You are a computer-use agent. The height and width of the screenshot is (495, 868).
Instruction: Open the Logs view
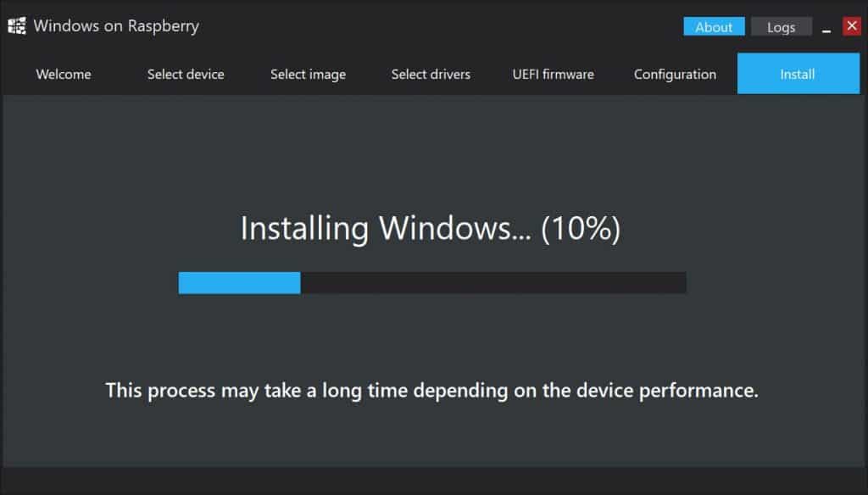(x=781, y=26)
